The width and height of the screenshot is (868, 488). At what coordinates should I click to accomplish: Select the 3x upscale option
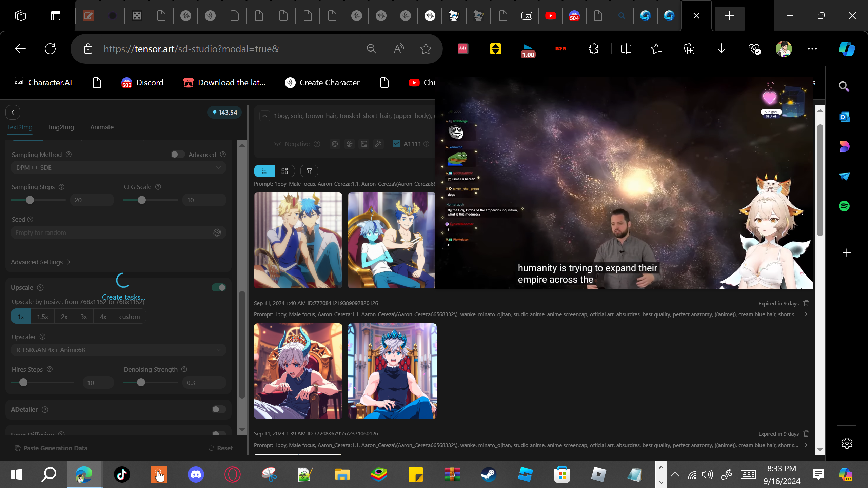(x=84, y=317)
